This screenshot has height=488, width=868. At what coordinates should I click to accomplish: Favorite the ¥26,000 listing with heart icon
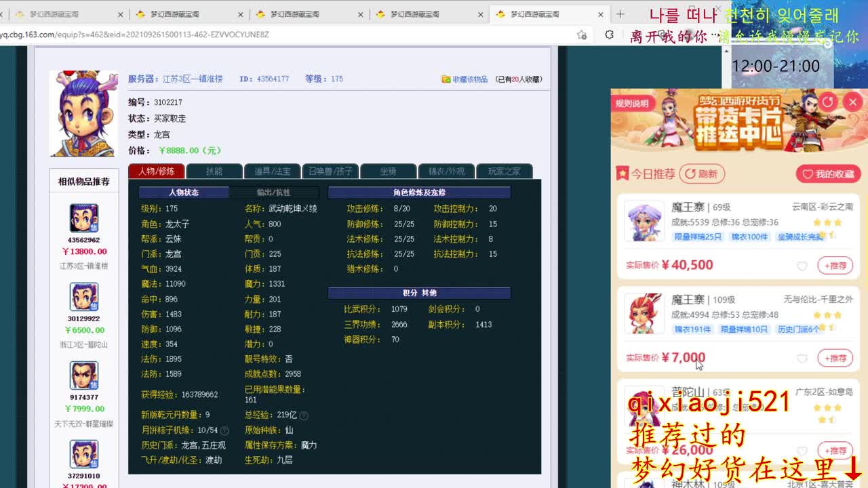coord(802,451)
